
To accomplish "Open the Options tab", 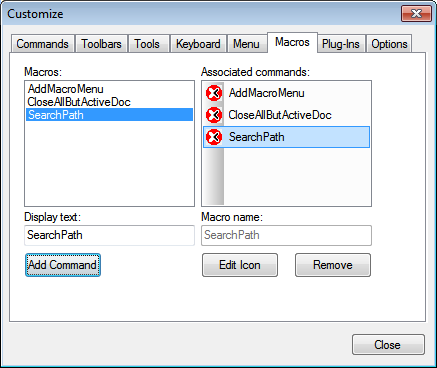I will click(x=389, y=44).
